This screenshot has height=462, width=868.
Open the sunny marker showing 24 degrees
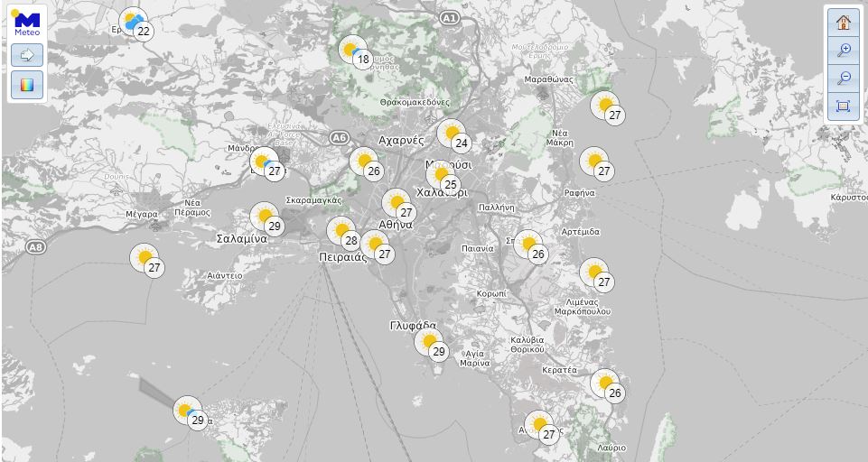(453, 135)
